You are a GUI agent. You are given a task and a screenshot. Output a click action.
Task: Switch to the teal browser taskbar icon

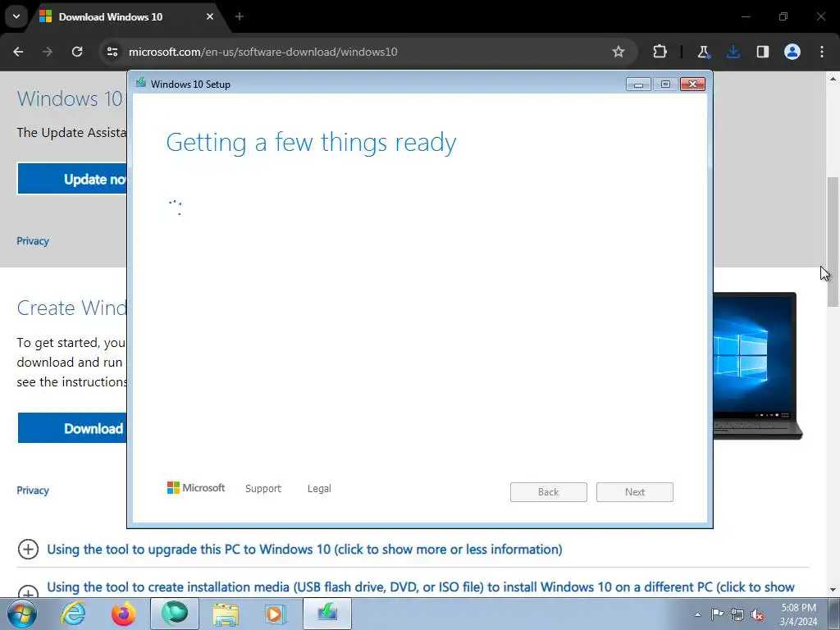tap(175, 614)
